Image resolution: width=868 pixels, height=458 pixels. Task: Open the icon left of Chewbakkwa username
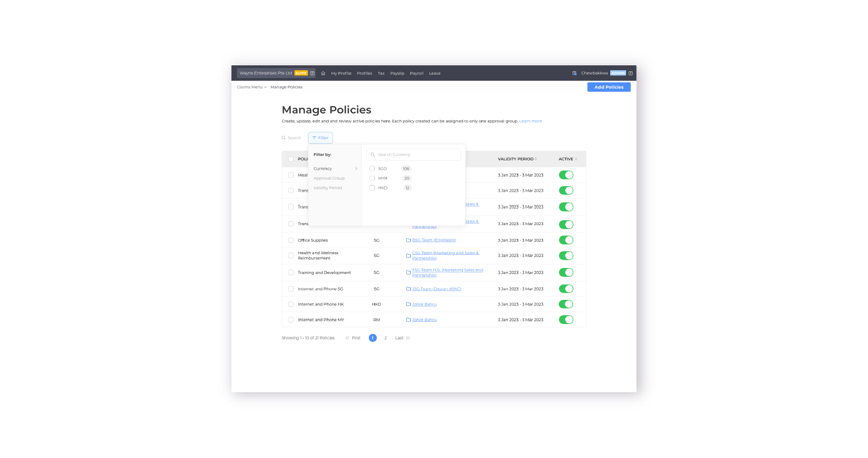[x=574, y=73]
